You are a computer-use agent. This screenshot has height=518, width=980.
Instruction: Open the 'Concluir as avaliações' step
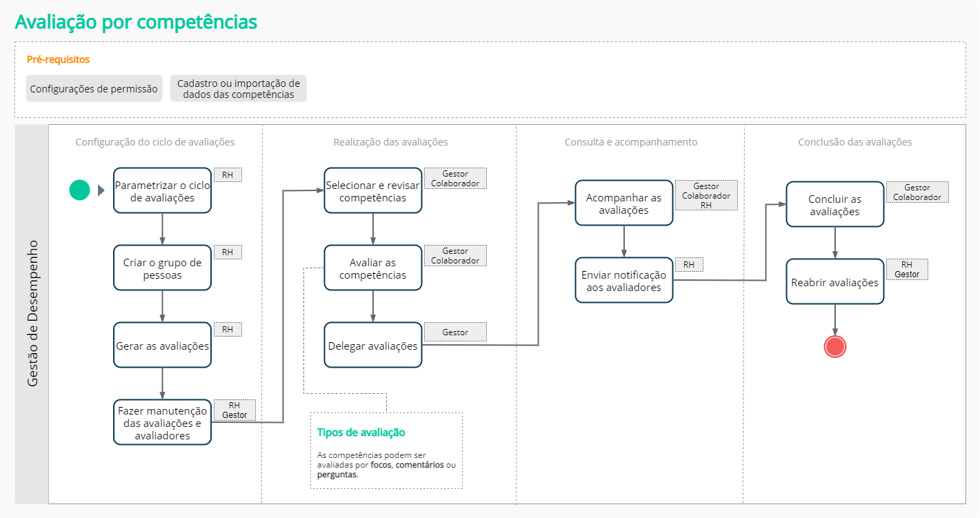835,204
